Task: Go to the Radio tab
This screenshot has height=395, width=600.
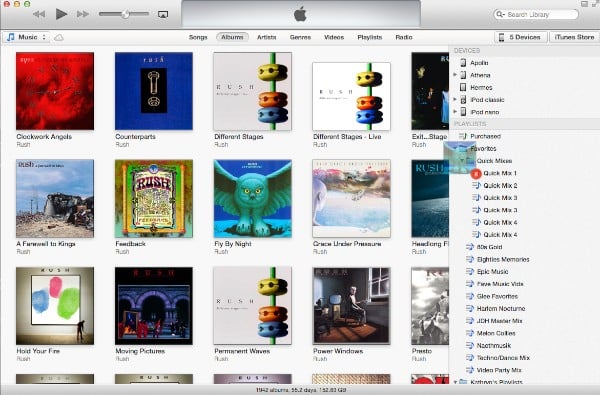Action: (x=404, y=37)
